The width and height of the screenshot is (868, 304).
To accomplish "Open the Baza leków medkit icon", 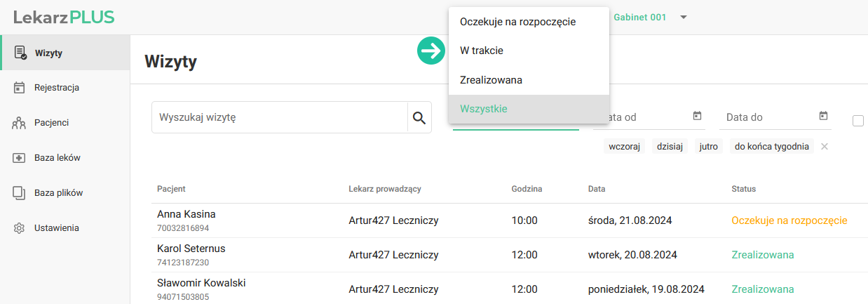I will (20, 158).
